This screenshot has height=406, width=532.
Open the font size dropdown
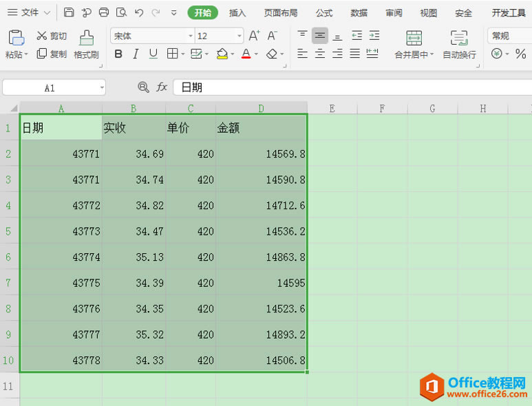[x=240, y=36]
